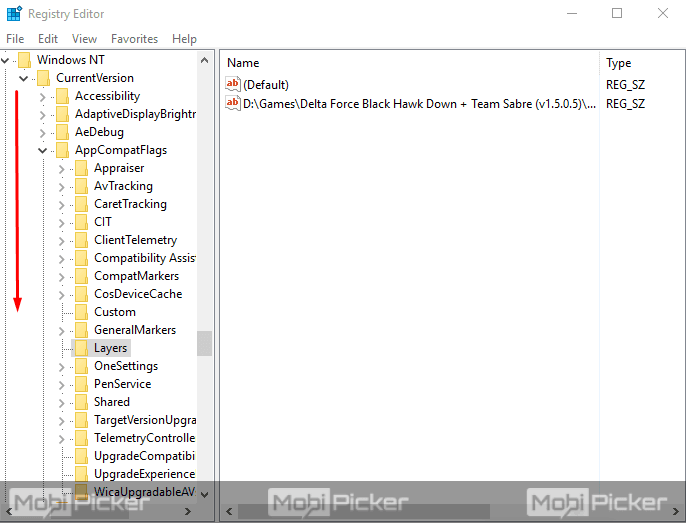Expand the OneSettings key

click(x=62, y=367)
